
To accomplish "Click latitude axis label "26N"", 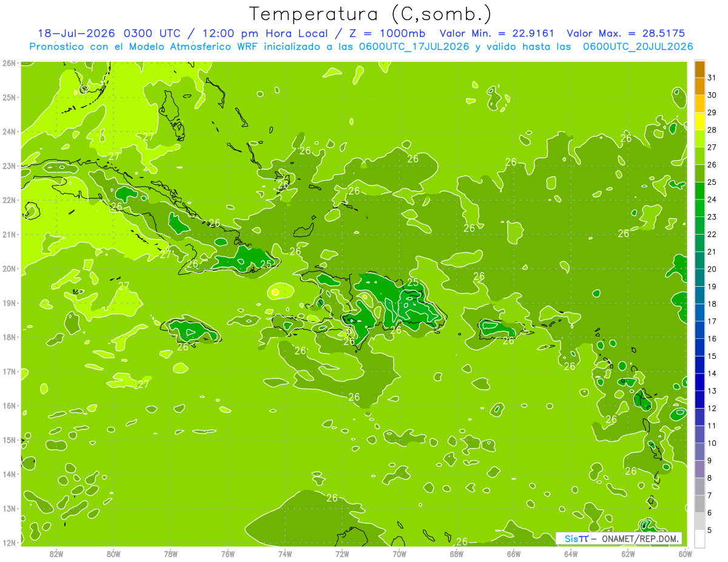I will (x=8, y=63).
